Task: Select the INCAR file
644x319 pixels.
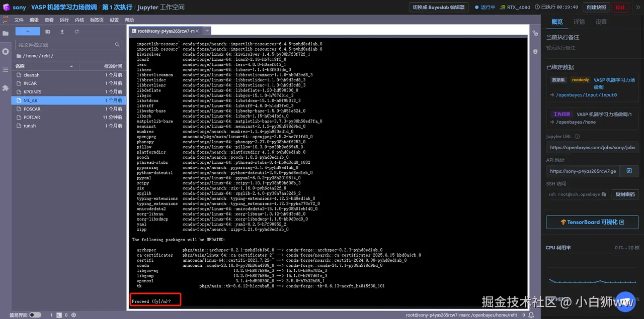Action: [68, 83]
